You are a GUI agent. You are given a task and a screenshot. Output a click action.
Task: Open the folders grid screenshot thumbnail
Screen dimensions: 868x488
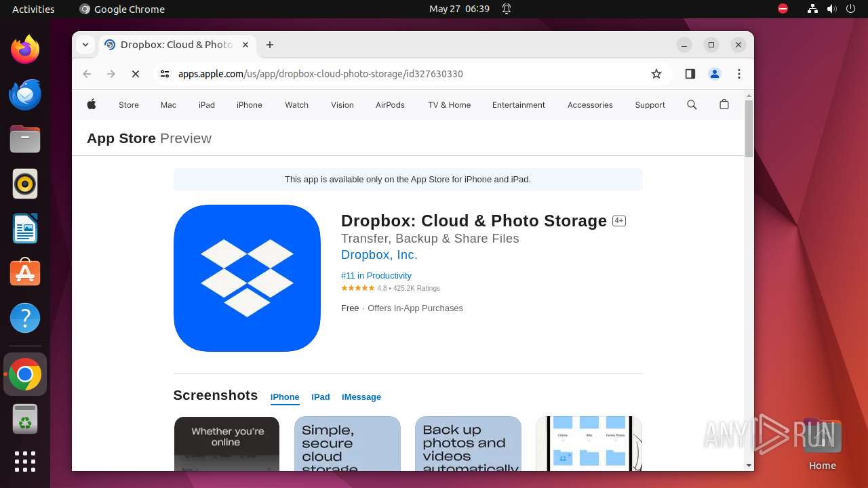(589, 444)
